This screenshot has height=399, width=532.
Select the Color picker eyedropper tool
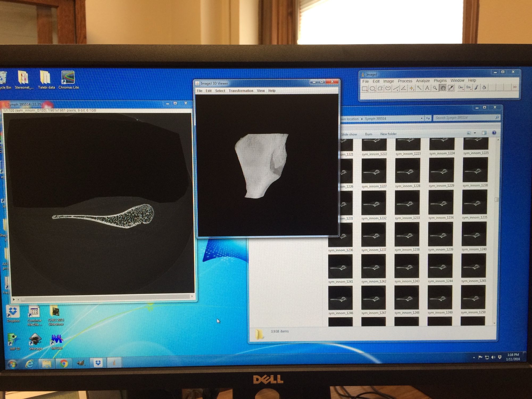451,88
